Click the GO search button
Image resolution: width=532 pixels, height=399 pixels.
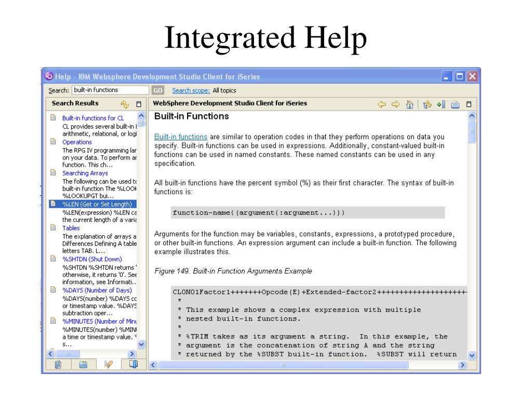[158, 90]
